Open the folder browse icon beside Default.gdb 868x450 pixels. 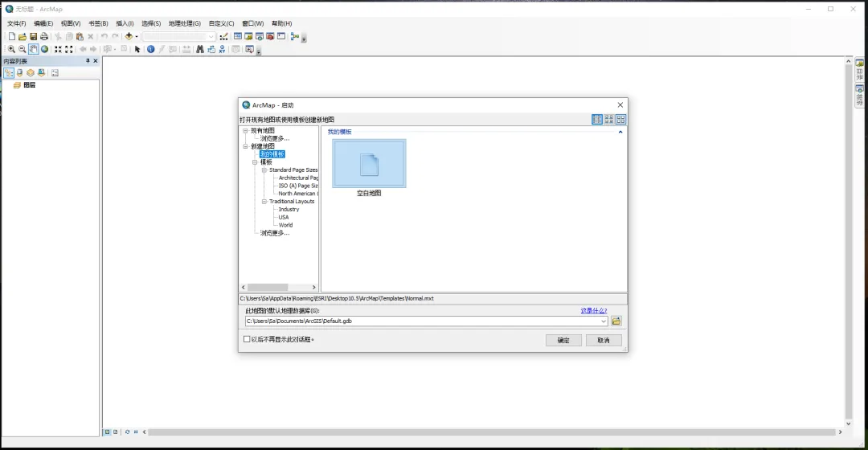616,321
